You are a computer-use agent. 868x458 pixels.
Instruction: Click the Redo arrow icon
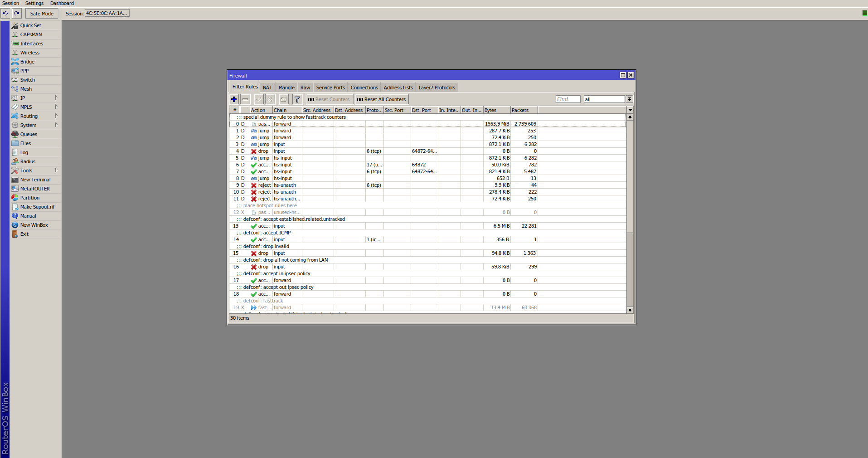[x=16, y=13]
